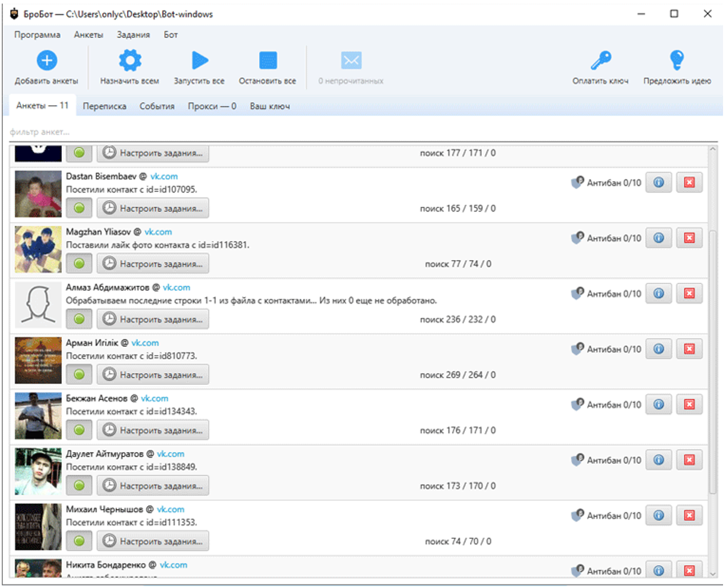Switch to the События tab
Screen dimensions: 726x588
pos(157,106)
